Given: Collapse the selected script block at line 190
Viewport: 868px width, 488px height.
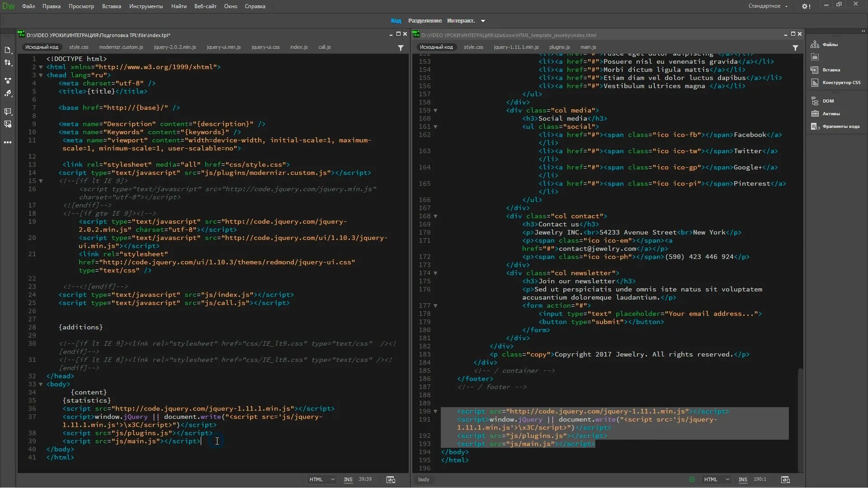Looking at the screenshot, I should coord(435,412).
